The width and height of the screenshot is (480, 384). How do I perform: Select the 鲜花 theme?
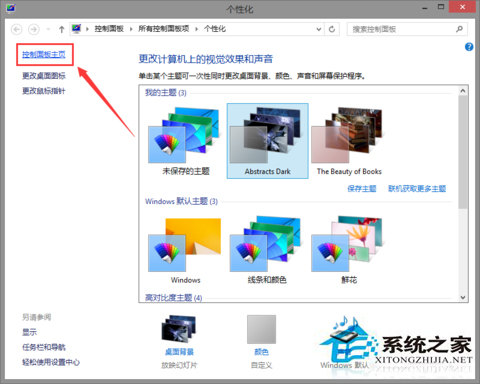click(x=349, y=251)
